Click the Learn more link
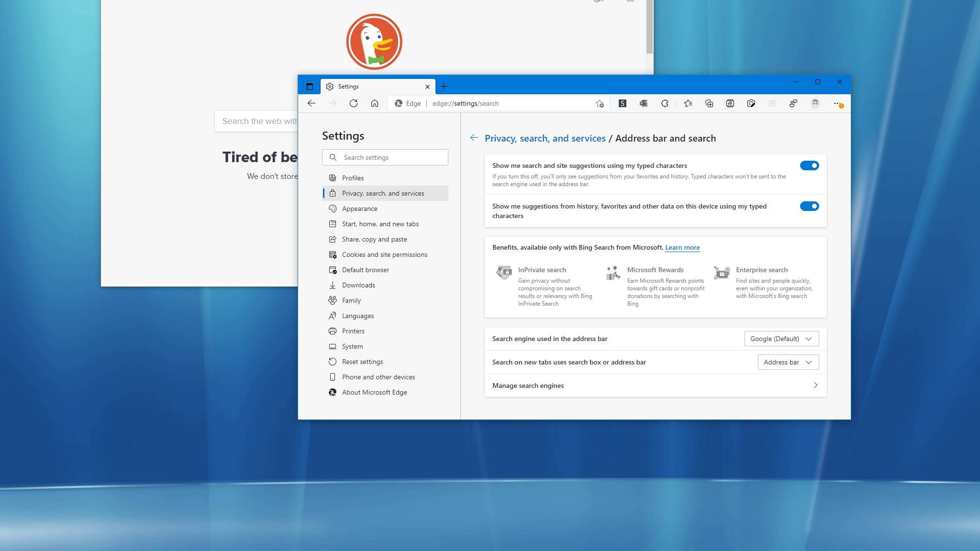This screenshot has width=980, height=551. [x=682, y=247]
